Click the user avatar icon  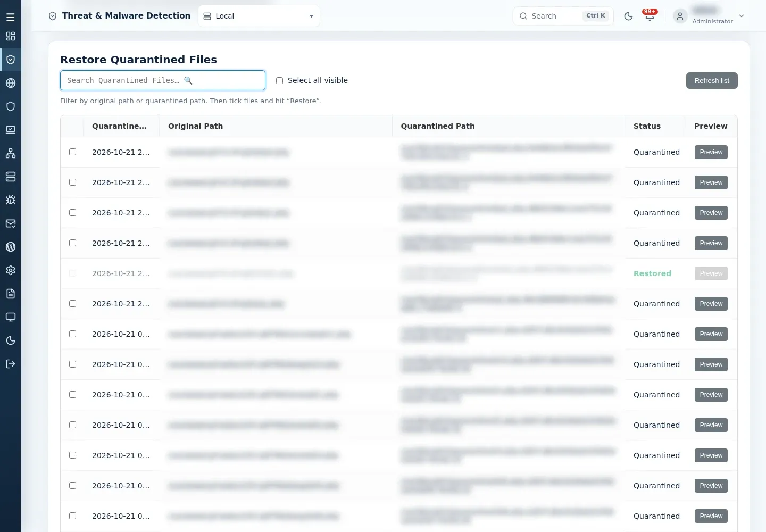pyautogui.click(x=680, y=16)
